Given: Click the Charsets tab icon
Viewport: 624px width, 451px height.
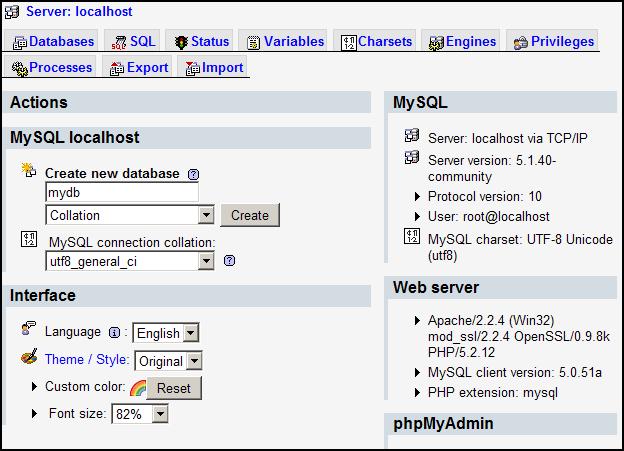Looking at the screenshot, I should (x=349, y=43).
